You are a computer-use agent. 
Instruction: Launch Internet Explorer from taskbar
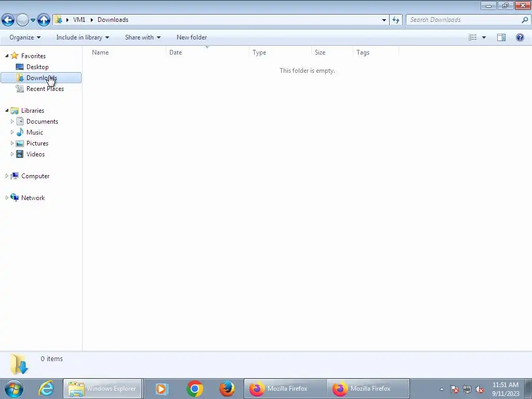pyautogui.click(x=46, y=389)
